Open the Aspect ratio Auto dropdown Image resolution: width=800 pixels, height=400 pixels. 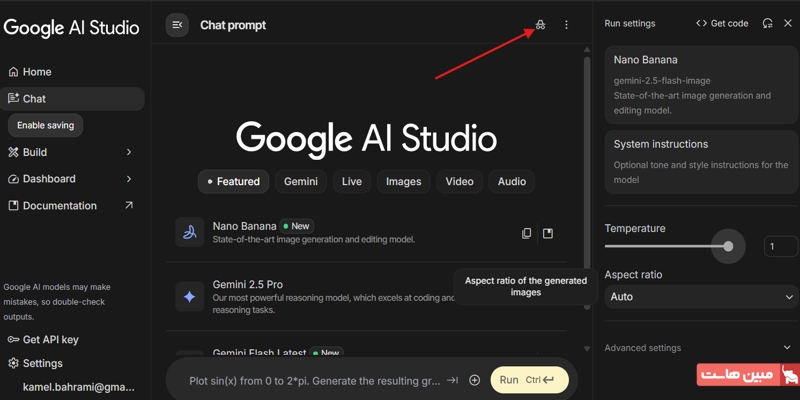click(701, 297)
